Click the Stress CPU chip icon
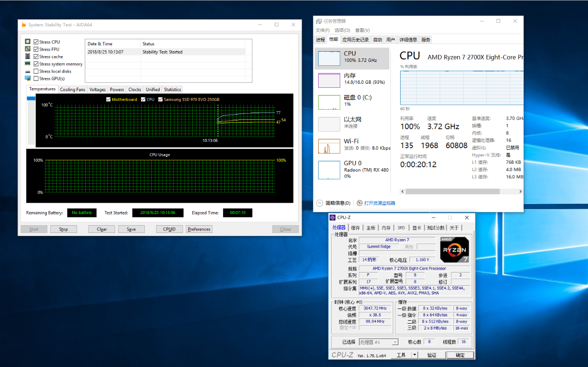 click(x=28, y=42)
